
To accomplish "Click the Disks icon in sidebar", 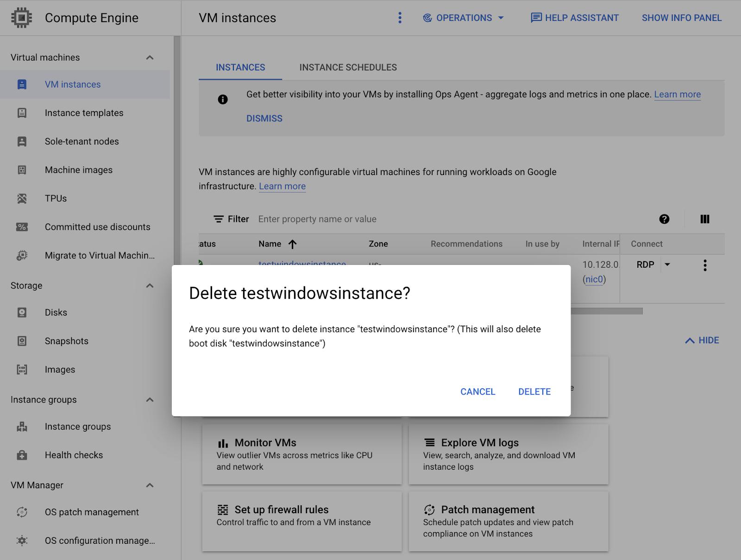I will (22, 313).
